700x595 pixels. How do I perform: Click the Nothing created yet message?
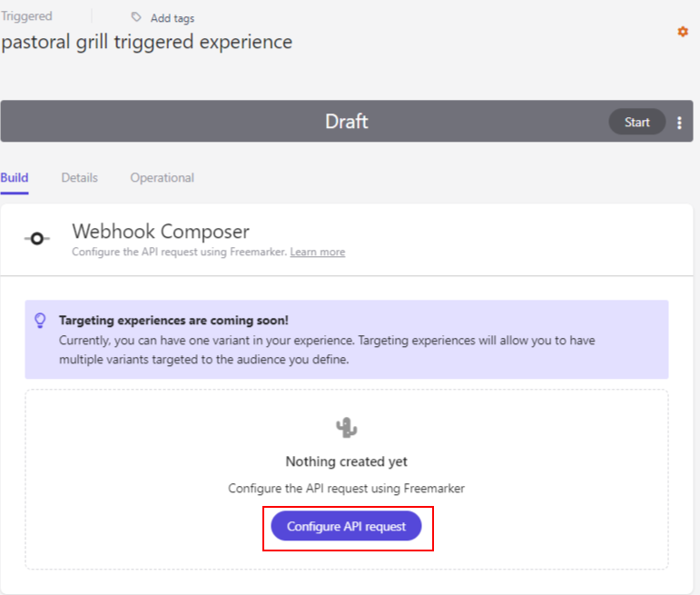(x=347, y=461)
